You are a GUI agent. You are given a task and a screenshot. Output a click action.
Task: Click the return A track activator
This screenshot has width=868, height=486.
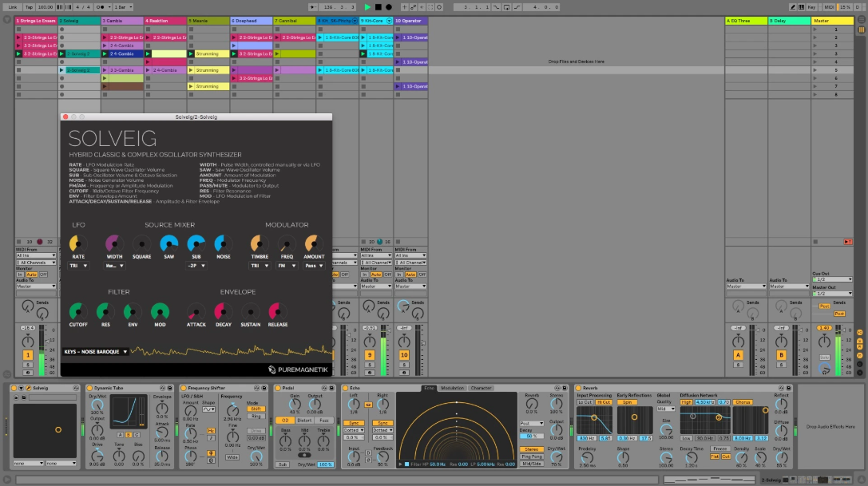point(738,355)
